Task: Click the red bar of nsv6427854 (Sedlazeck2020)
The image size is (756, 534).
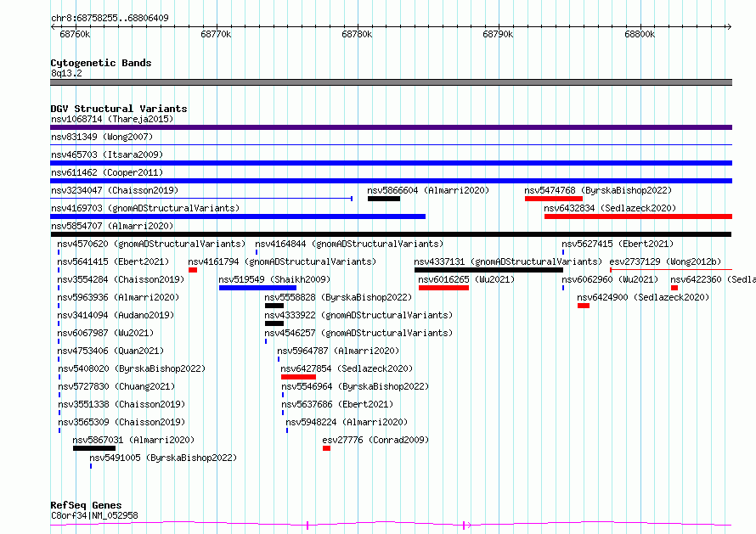Action: 298,377
